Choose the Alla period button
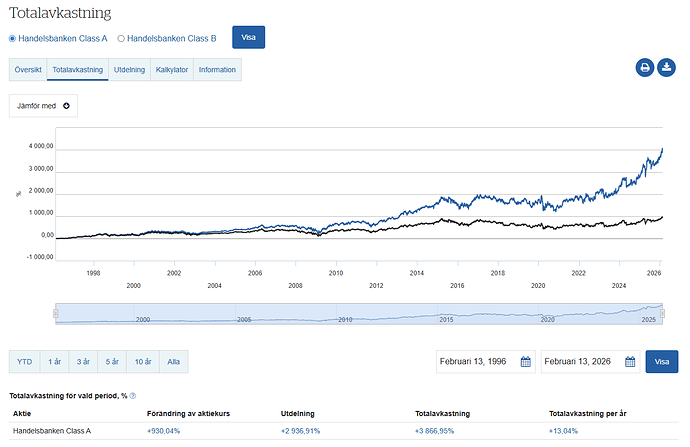 click(x=173, y=362)
